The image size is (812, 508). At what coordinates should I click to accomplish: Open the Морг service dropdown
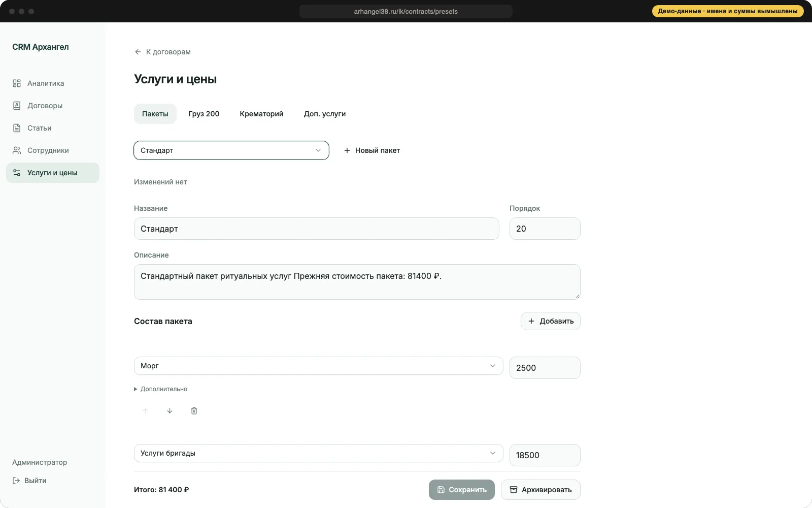click(x=318, y=366)
